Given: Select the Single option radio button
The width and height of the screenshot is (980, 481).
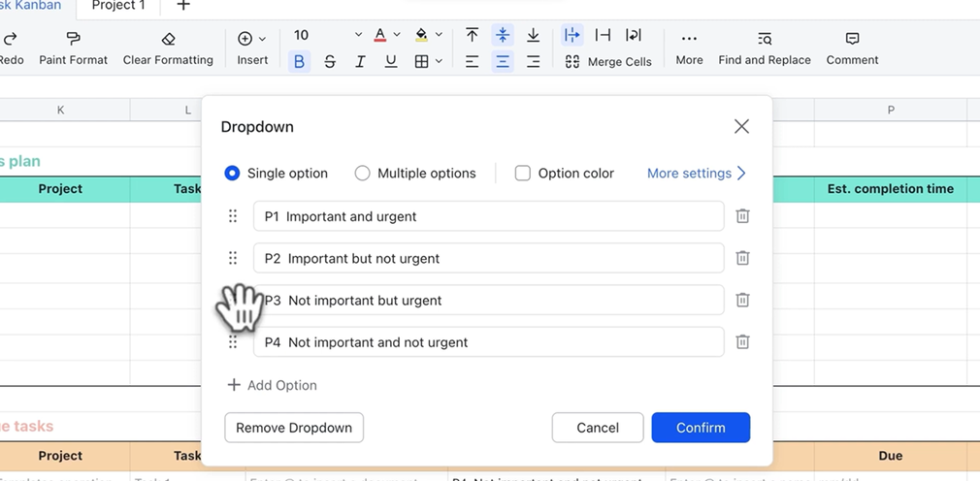Looking at the screenshot, I should click(232, 174).
